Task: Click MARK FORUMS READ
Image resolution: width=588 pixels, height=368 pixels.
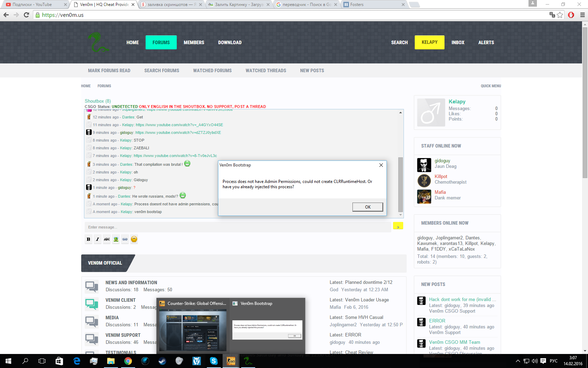Action: pyautogui.click(x=109, y=70)
